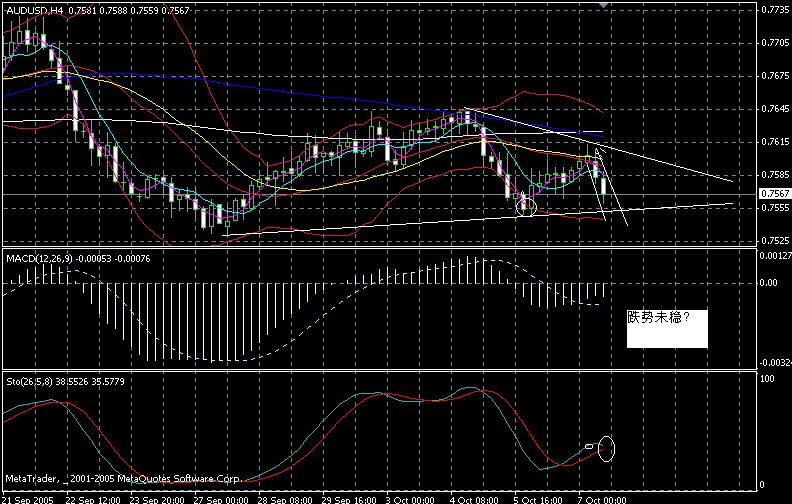Click Stochastic scale value 0

tap(762, 485)
